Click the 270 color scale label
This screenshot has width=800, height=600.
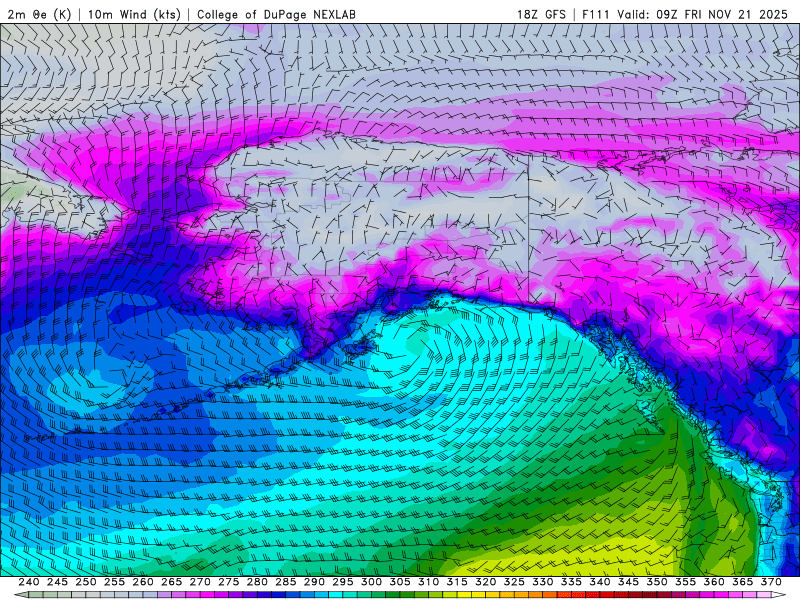(x=200, y=582)
